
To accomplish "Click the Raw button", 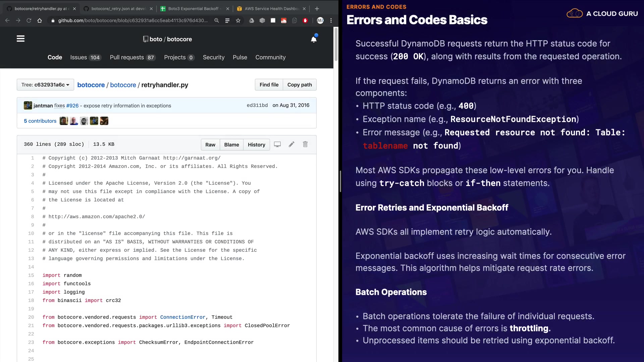I will [210, 144].
